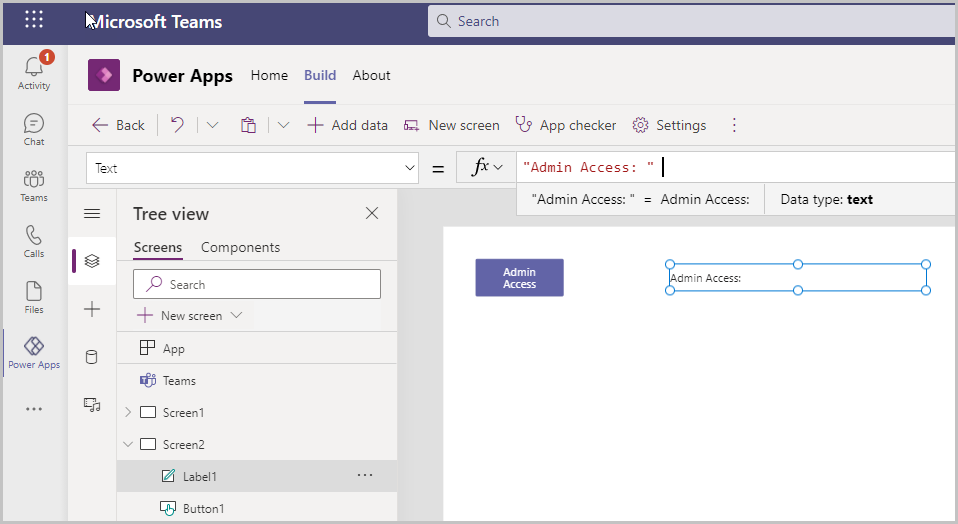Select Power Apps in the left rail
The image size is (958, 524).
point(34,353)
